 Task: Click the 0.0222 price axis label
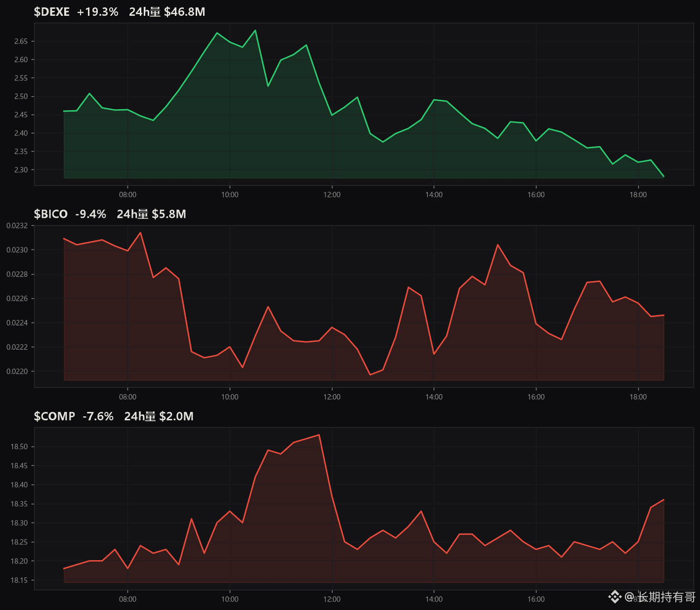point(17,347)
